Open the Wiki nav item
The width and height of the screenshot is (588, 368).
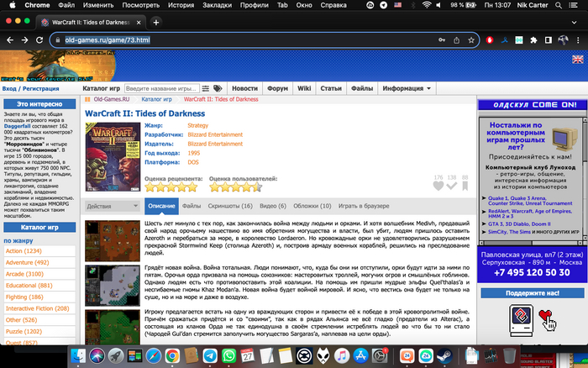tap(304, 88)
